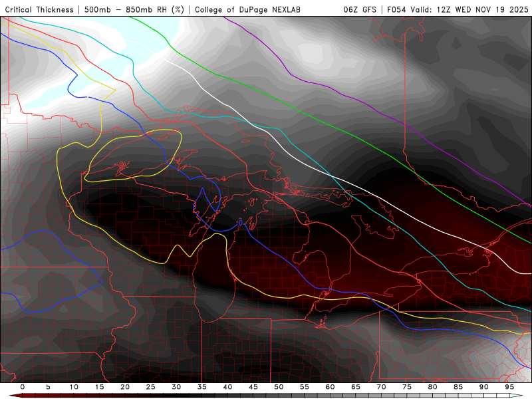Click the "65" label on the color scale
Viewport: 532px width, 399px height.
[356, 387]
